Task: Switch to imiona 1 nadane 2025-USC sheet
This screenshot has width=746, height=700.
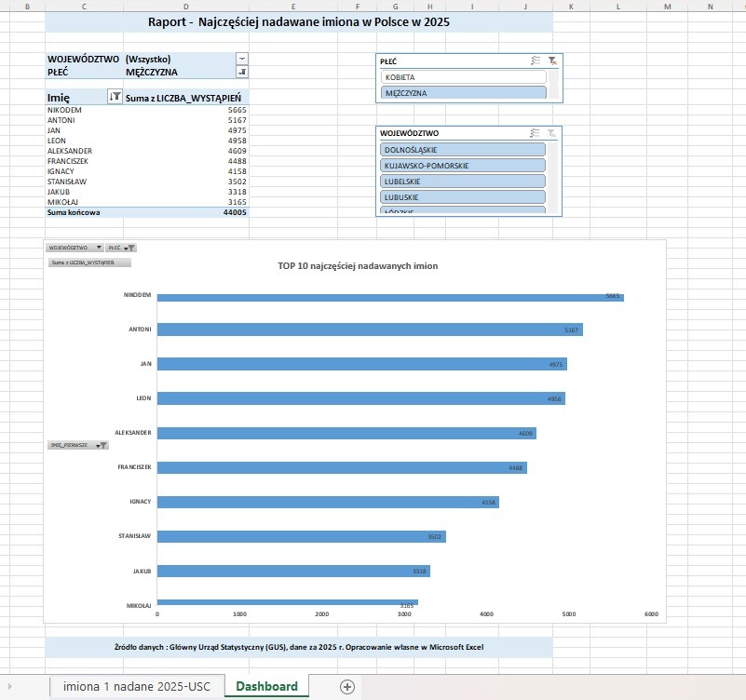Action: point(137,687)
